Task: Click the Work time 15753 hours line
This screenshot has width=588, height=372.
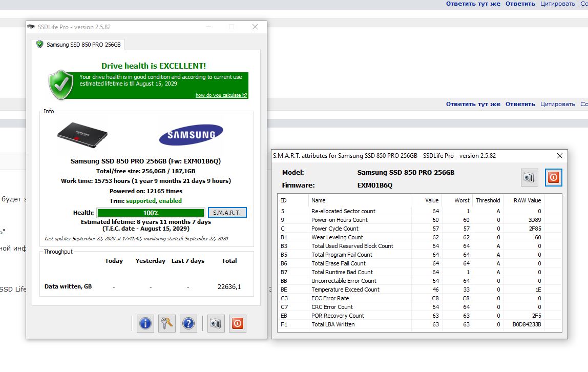Action: [146, 181]
